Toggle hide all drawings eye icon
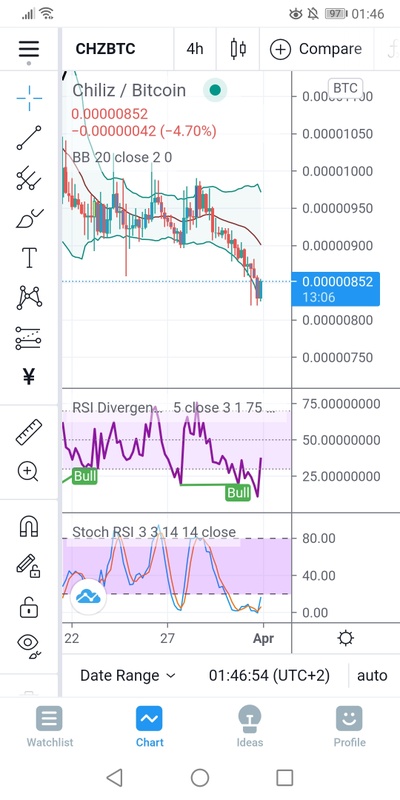The width and height of the screenshot is (400, 800). point(30,645)
